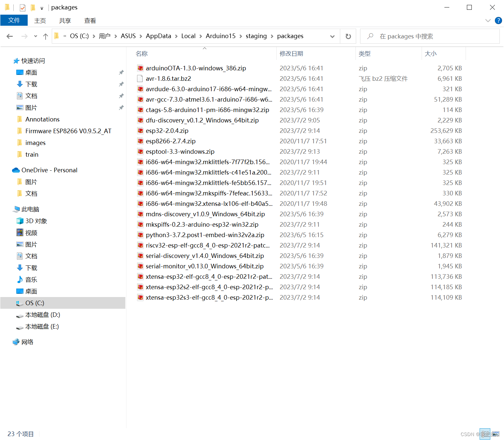The height and width of the screenshot is (440, 504).
Task: Open 3D 对象 folder in sidebar
Action: (36, 221)
